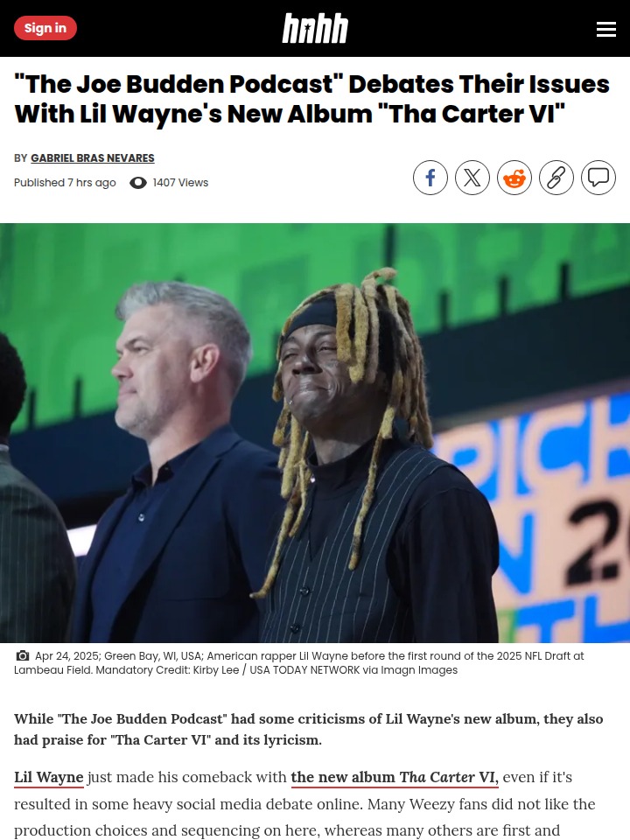Go to HNHH homepage logo
The height and width of the screenshot is (840, 630).
click(315, 28)
